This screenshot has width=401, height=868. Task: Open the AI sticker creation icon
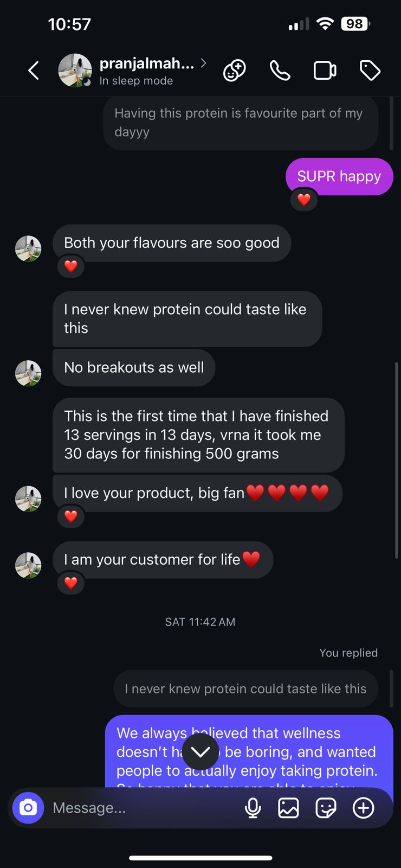point(234,71)
